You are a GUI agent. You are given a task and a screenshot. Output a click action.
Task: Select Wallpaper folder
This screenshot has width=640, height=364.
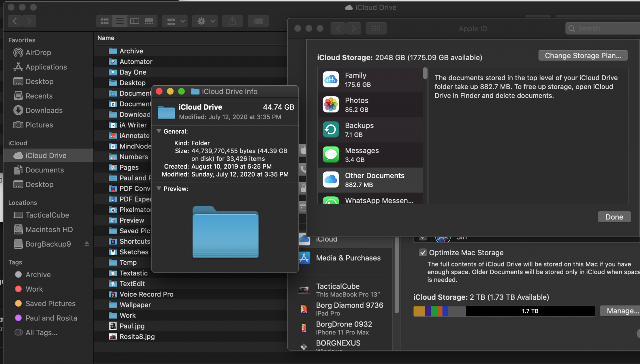point(190,305)
